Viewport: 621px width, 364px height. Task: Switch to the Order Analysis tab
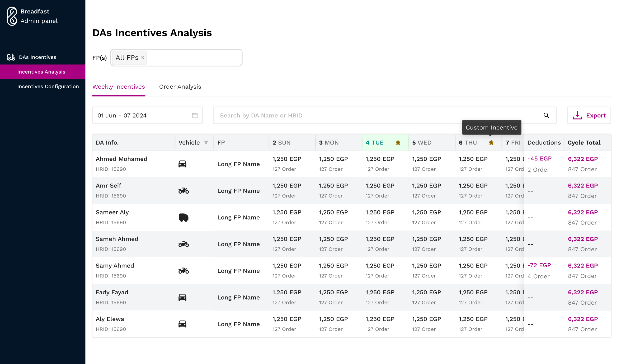(x=180, y=87)
